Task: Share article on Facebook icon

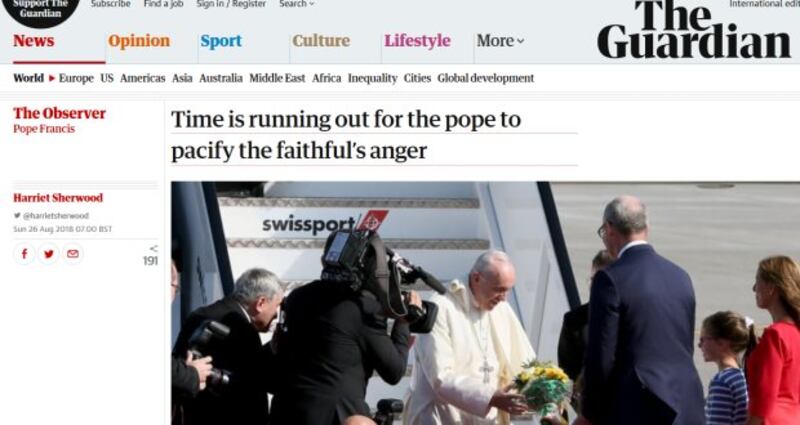Action: [x=24, y=254]
